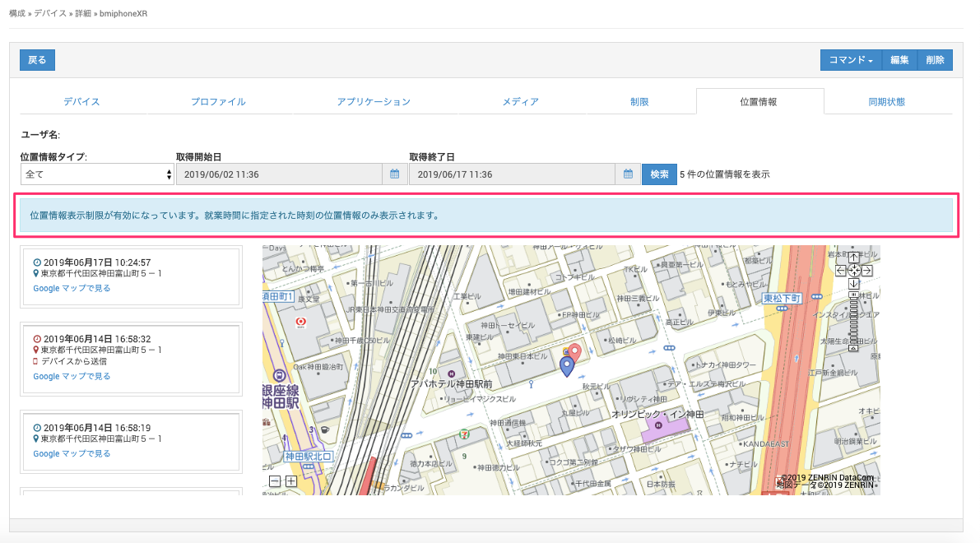
Task: Open calendar picker for 取得終了日
Action: click(x=628, y=174)
